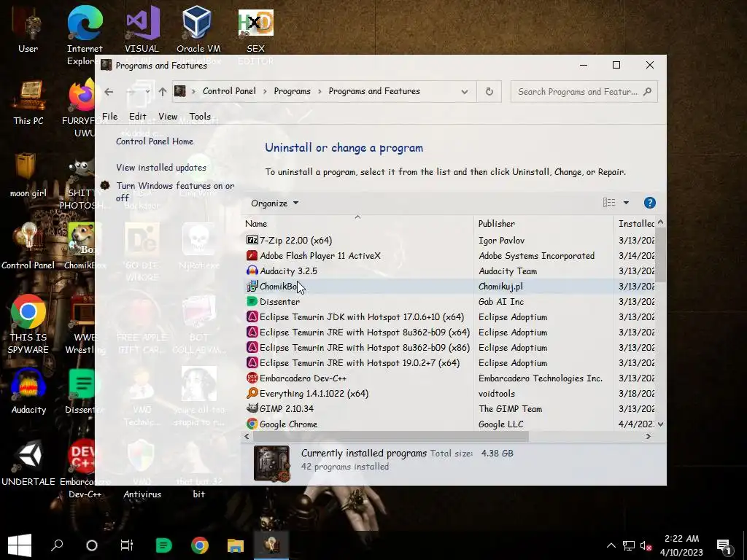Viewport: 747px width, 560px height.
Task: Click the Control Panel breadcrumb
Action: (229, 91)
